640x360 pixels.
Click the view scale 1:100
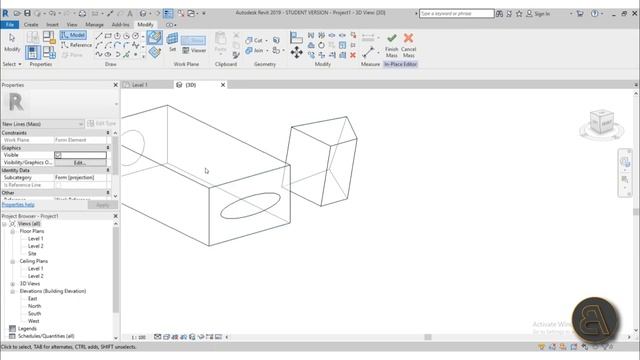139,338
